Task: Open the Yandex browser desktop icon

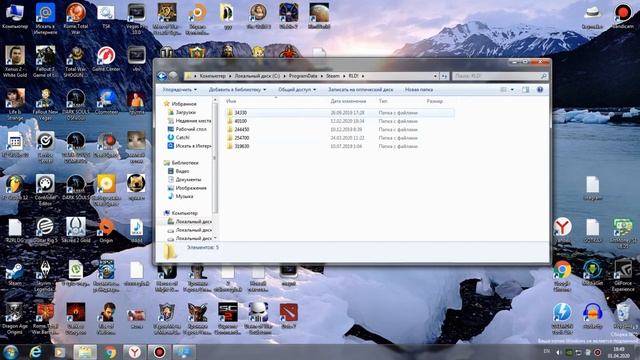Action: (562, 230)
